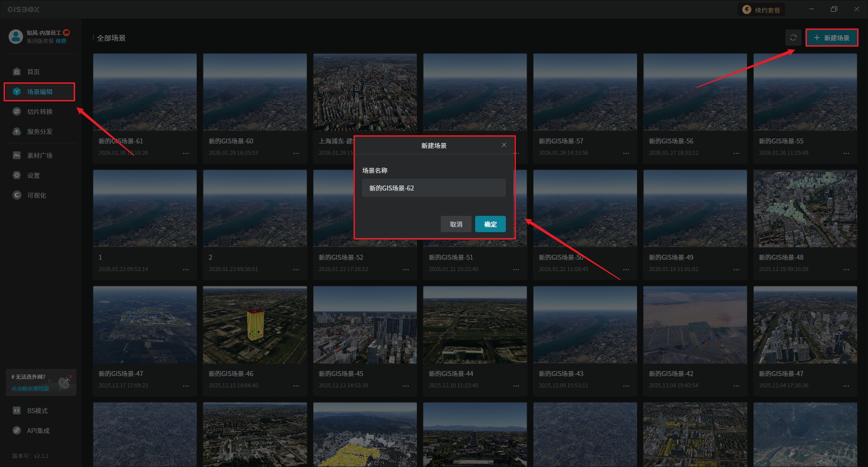The height and width of the screenshot is (467, 868).
Task: Click the 场景名称 input field
Action: click(x=434, y=188)
